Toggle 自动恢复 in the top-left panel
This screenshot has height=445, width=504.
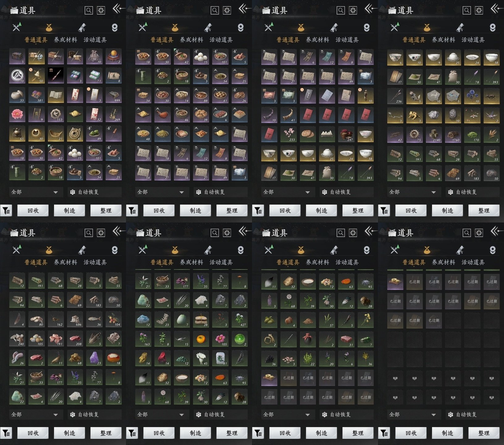click(x=88, y=192)
